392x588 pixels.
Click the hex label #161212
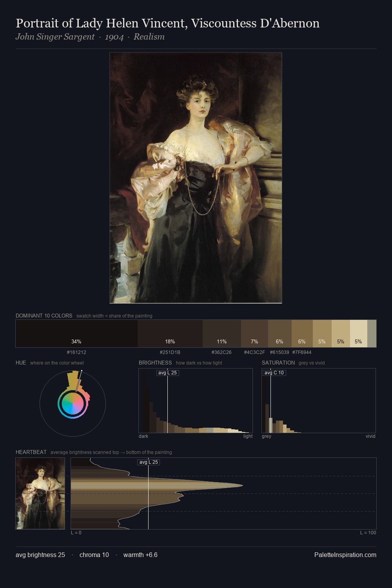click(x=76, y=352)
